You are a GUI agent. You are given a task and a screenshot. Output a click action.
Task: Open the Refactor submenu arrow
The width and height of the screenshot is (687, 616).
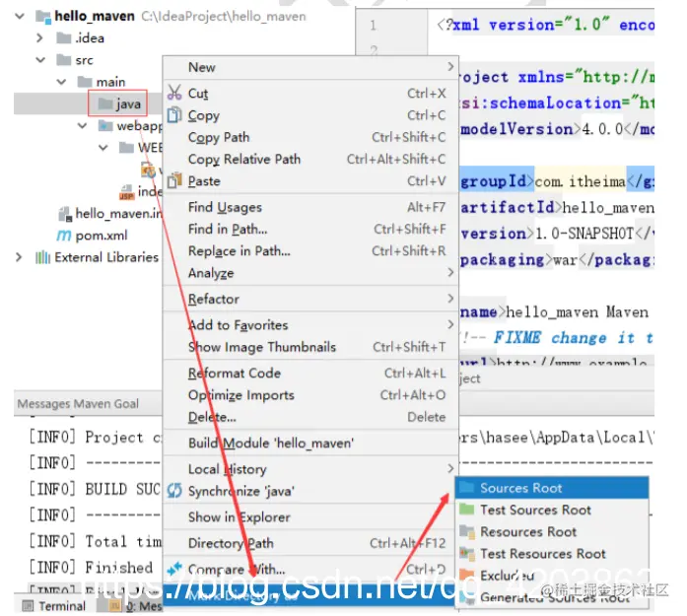pyautogui.click(x=450, y=299)
